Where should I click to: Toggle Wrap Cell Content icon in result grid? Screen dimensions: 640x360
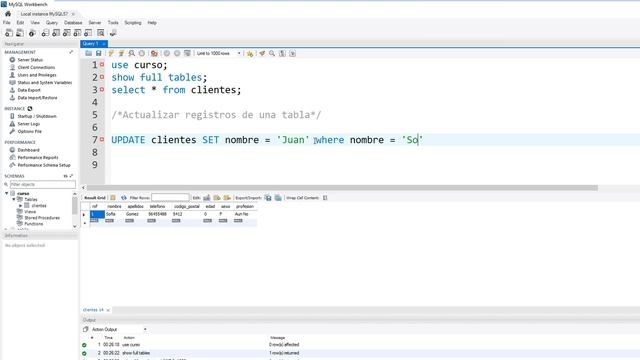coord(325,198)
